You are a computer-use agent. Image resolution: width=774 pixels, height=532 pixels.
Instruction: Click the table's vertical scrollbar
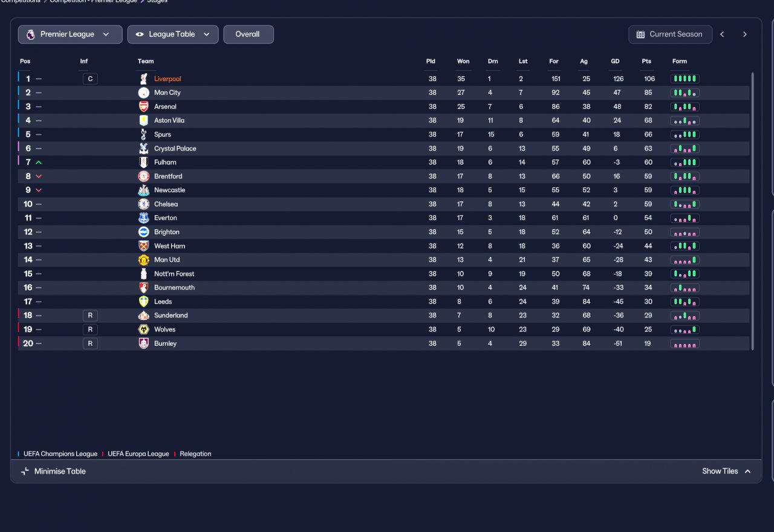(753, 211)
